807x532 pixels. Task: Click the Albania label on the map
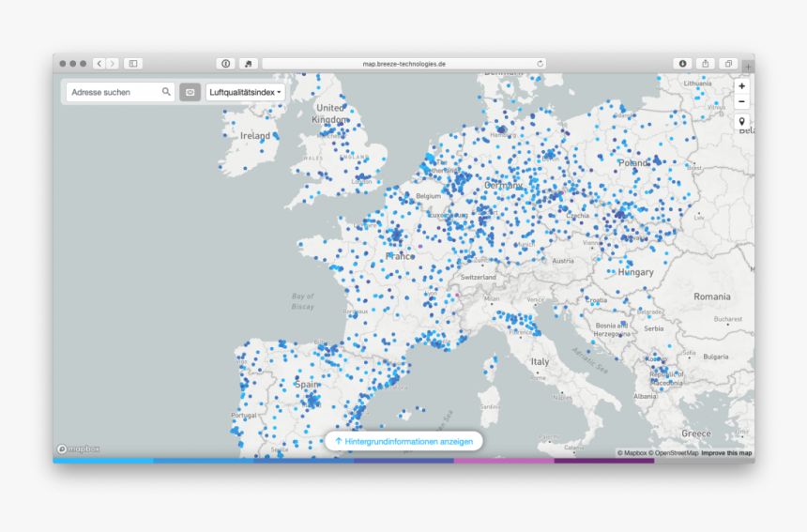pyautogui.click(x=645, y=396)
